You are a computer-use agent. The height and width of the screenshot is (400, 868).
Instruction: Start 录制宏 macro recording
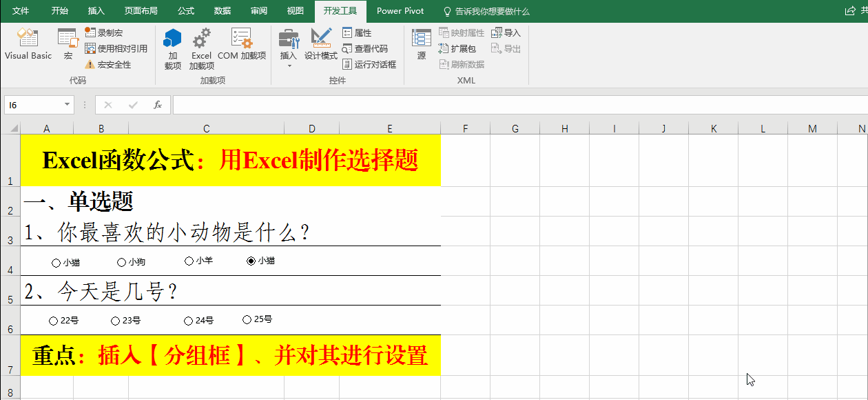(104, 32)
